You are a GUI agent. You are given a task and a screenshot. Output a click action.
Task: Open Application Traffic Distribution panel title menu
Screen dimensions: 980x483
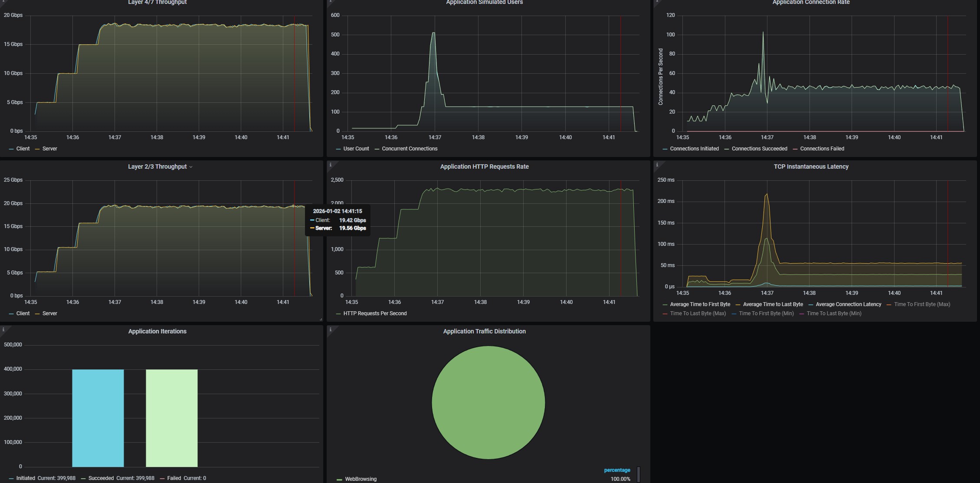pyautogui.click(x=484, y=331)
